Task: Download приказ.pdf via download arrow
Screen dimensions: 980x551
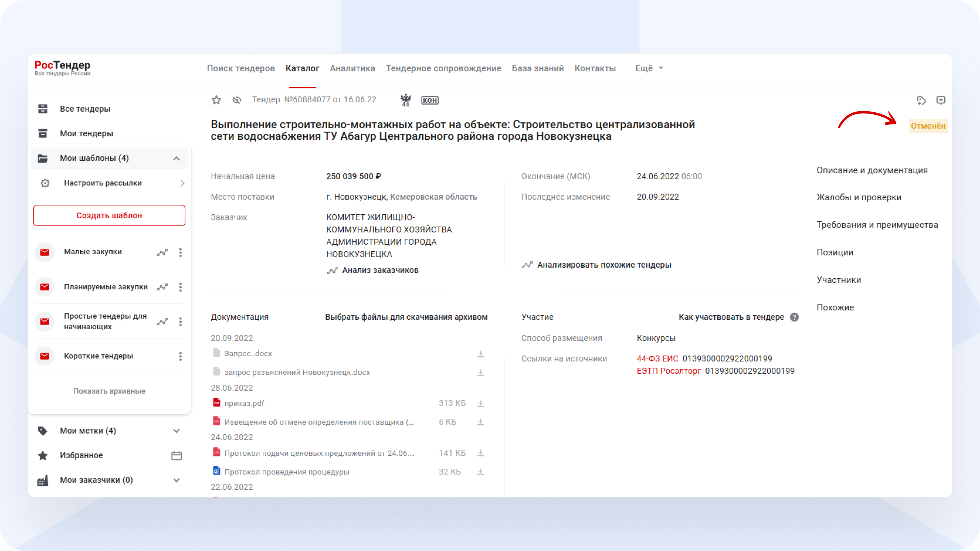Action: pos(480,403)
